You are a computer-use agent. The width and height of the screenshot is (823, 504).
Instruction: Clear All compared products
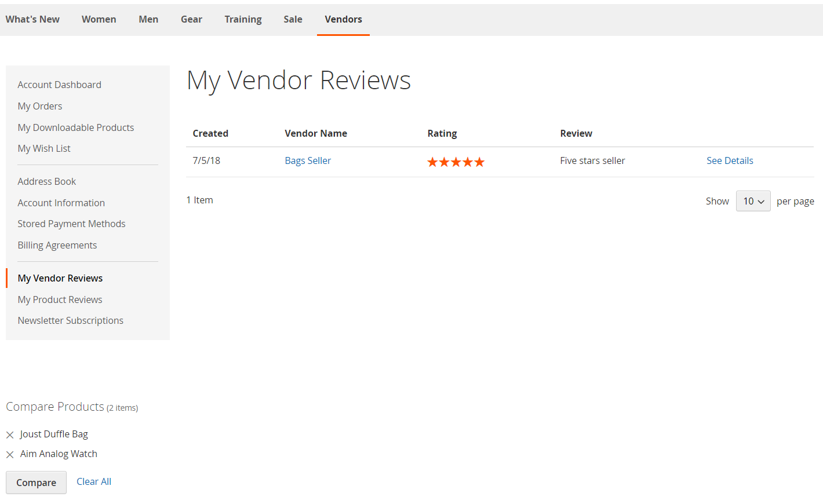click(x=94, y=481)
